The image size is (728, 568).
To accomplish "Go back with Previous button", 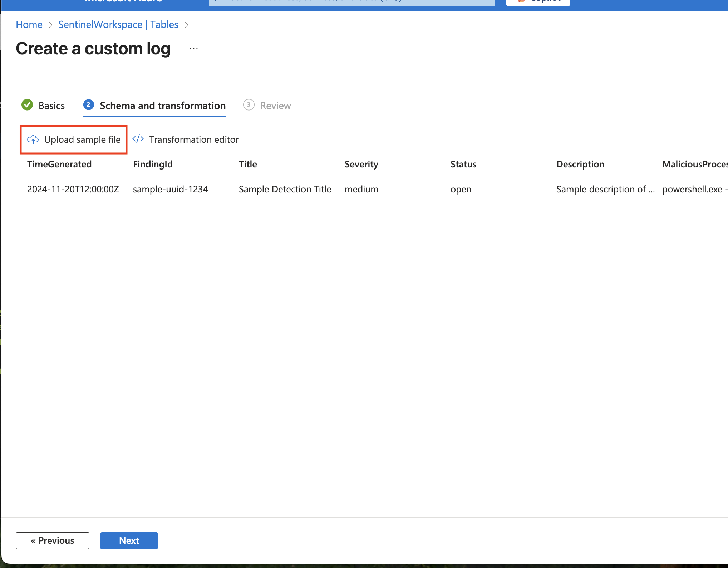I will pos(53,540).
